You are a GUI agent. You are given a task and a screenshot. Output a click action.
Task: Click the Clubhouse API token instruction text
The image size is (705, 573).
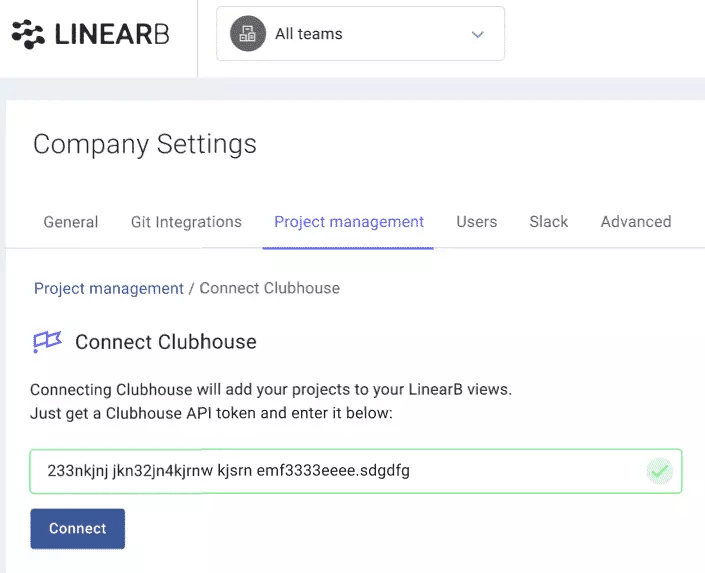[211, 413]
